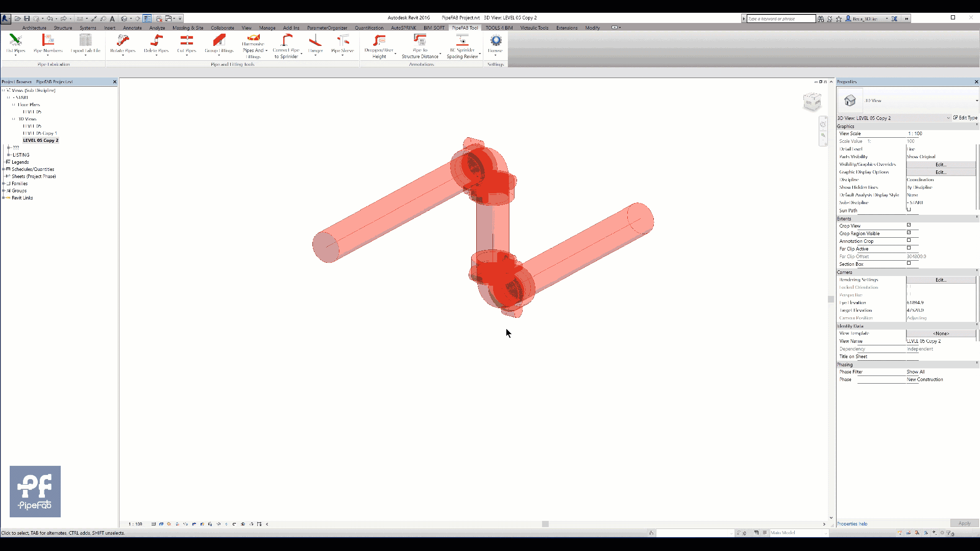
Task: Click Edit for Rendering Settings
Action: (941, 280)
